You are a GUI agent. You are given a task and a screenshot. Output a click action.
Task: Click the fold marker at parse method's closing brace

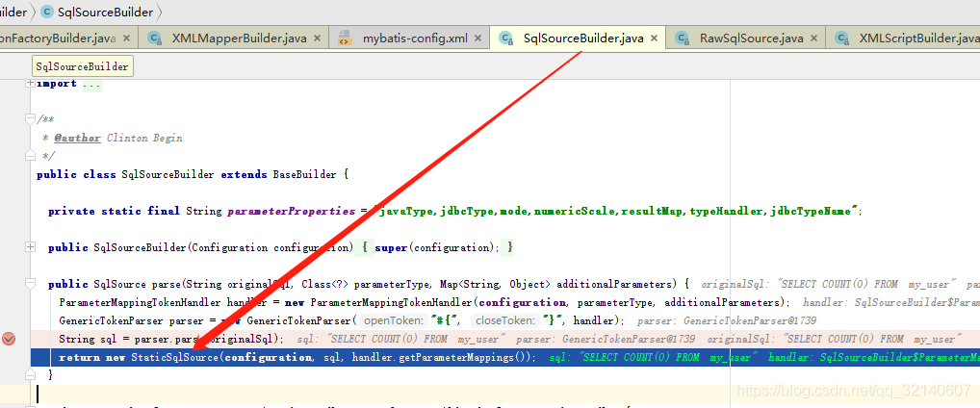(x=30, y=374)
